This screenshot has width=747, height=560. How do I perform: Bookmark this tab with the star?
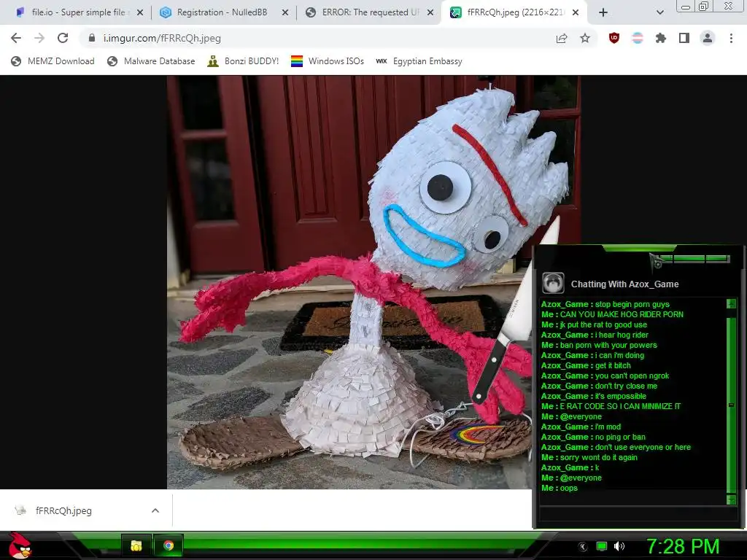tap(585, 38)
